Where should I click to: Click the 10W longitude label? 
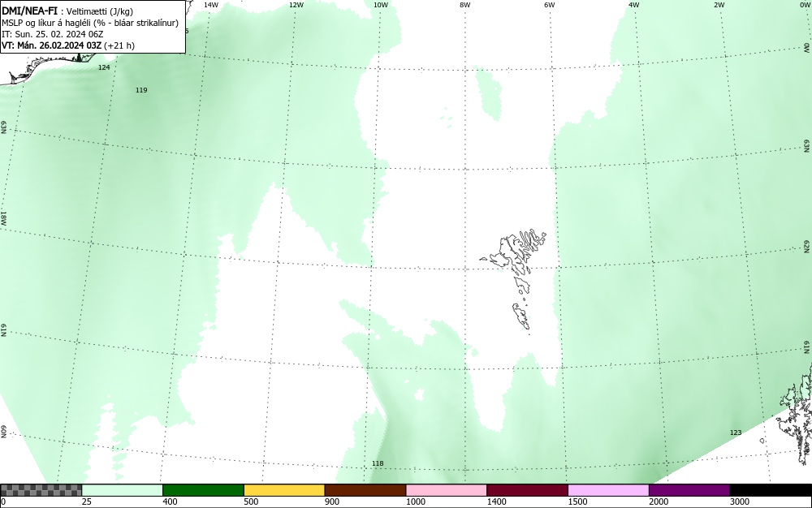click(381, 5)
